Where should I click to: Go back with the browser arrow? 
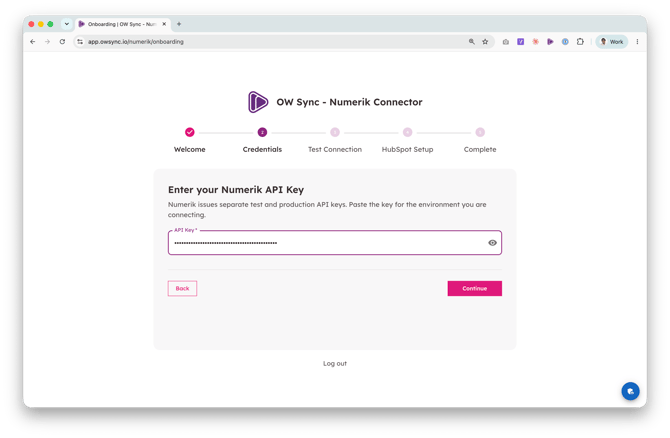(33, 41)
